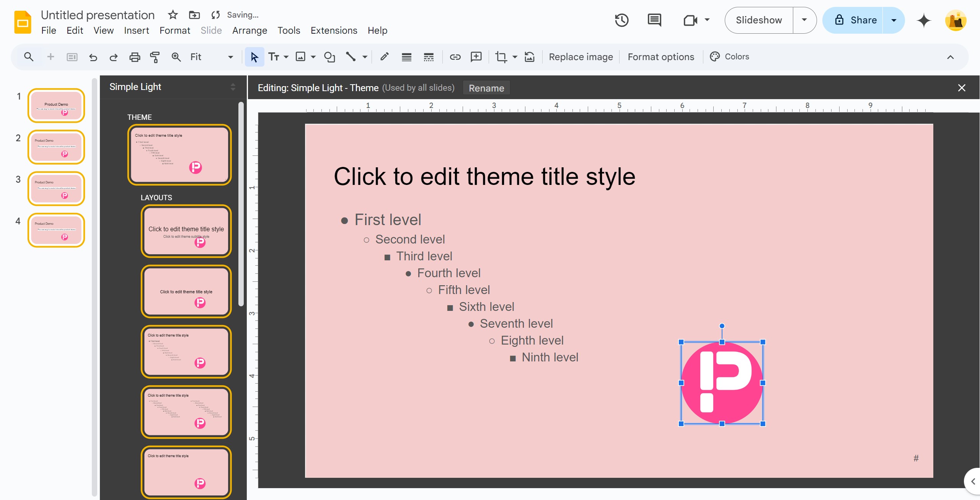This screenshot has width=980, height=500.
Task: Select slide 1 thumbnail in filmstrip
Action: [x=56, y=106]
